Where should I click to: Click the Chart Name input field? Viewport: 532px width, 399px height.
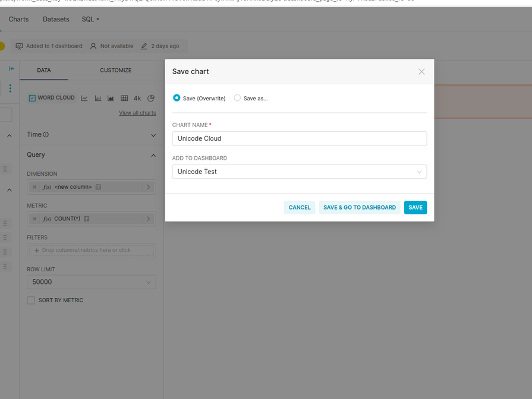pyautogui.click(x=299, y=138)
